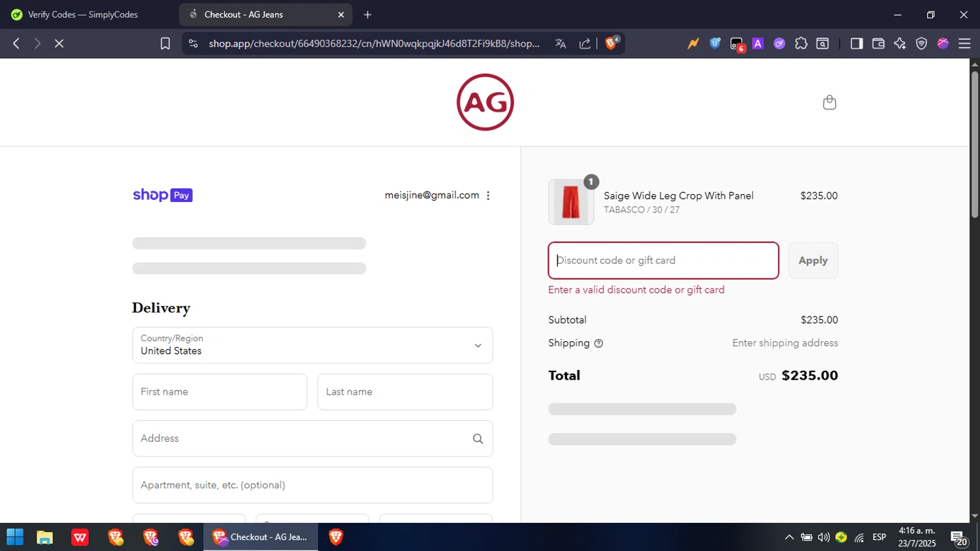980x551 pixels.
Task: Click the Address input field
Action: (312, 439)
